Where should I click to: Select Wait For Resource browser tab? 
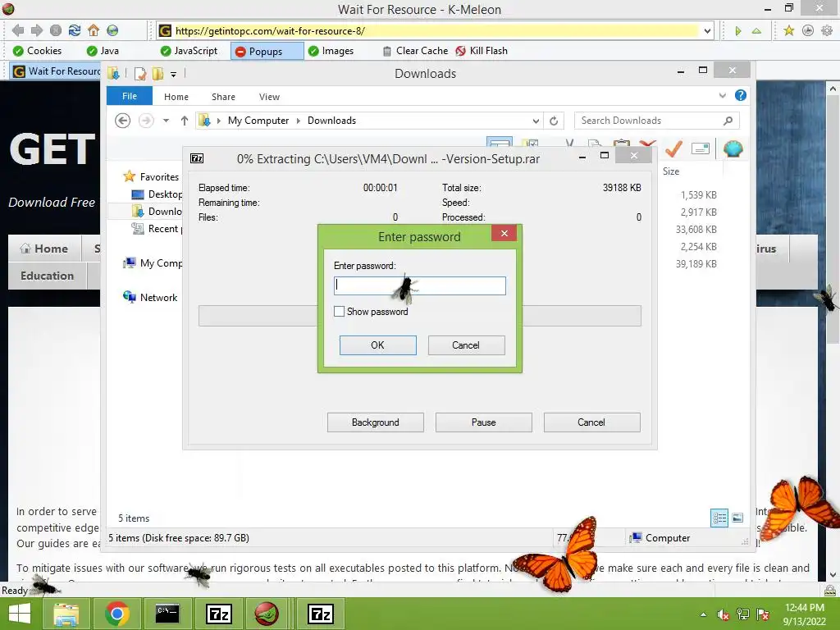click(x=56, y=71)
